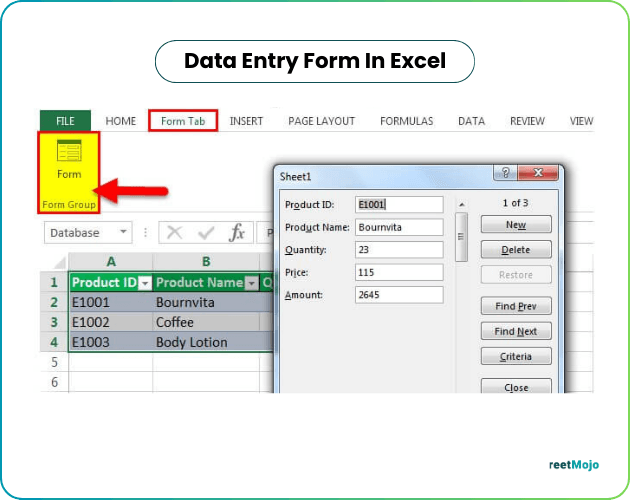Switch to the INSERT tab
This screenshot has height=500, width=630.
(246, 121)
